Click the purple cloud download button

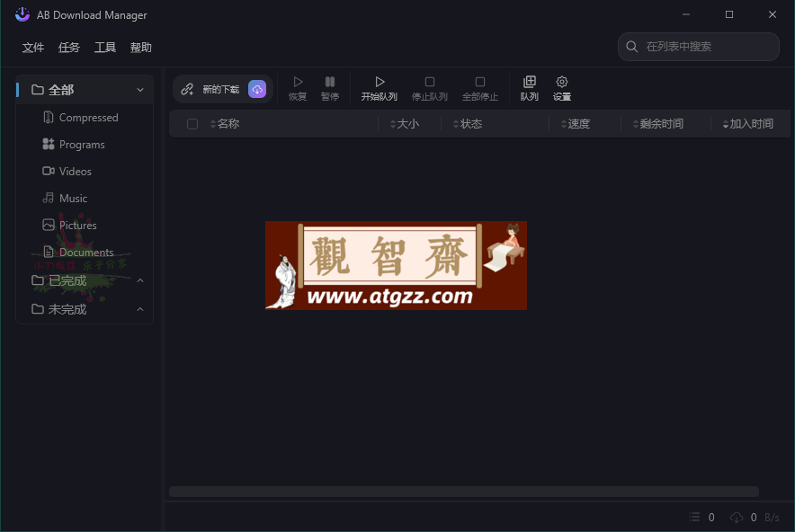(257, 89)
